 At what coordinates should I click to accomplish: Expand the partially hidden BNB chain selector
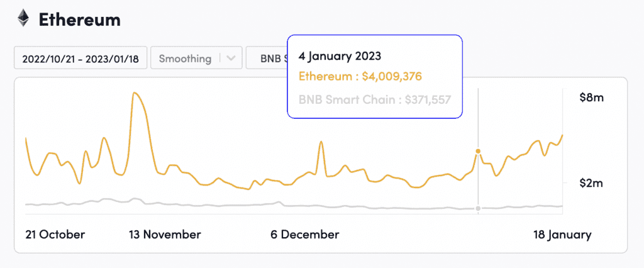[x=267, y=59]
